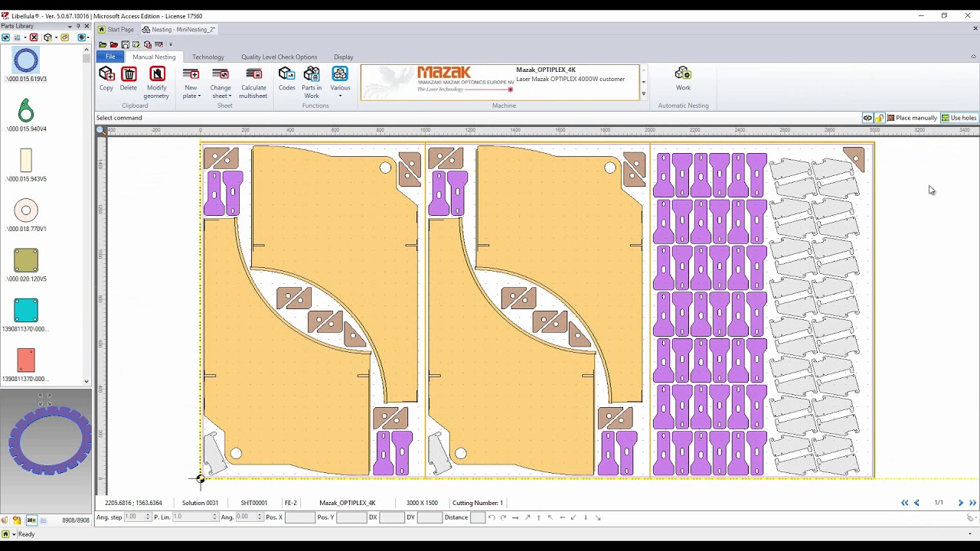Screen dimensions: 980x551
Task: Open dropdown beside cube icon in Parts Library
Action: [55, 37]
